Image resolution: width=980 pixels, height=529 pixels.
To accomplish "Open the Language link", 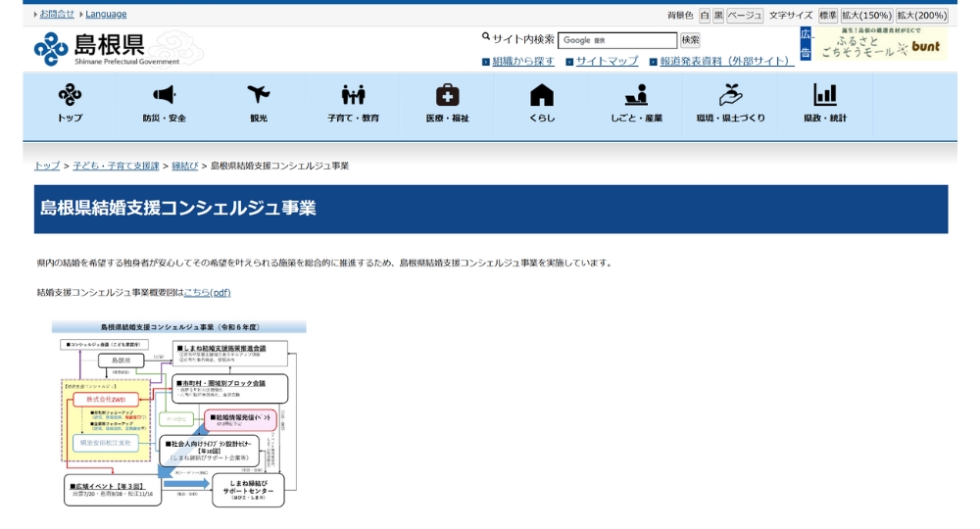I will [x=106, y=14].
